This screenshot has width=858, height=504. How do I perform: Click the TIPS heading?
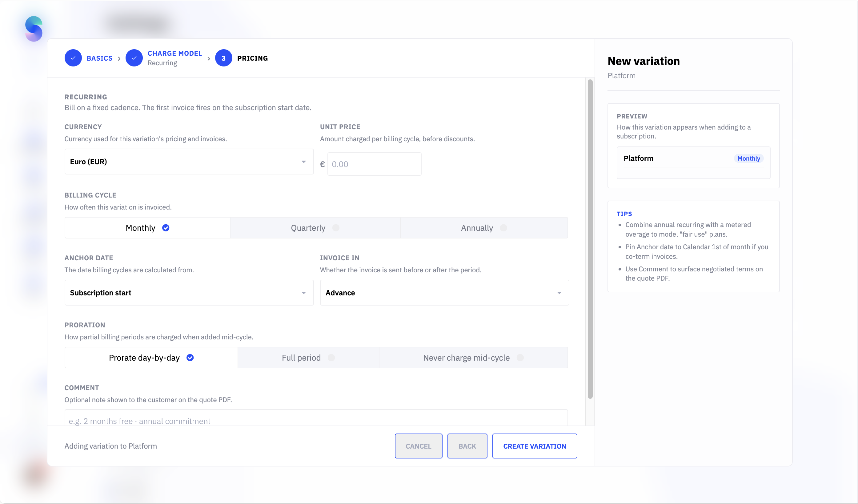(x=624, y=214)
